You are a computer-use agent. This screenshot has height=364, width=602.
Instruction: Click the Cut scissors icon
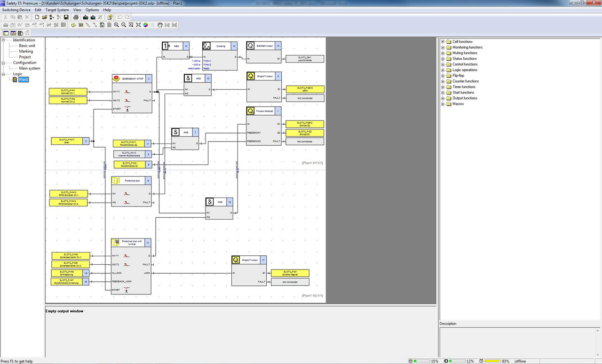pos(5,17)
